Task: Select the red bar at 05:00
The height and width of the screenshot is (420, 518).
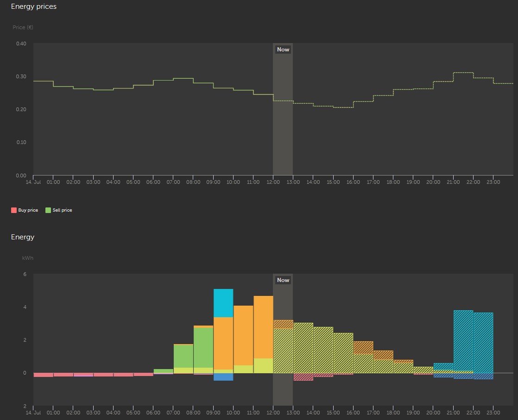Action: pyautogui.click(x=143, y=375)
